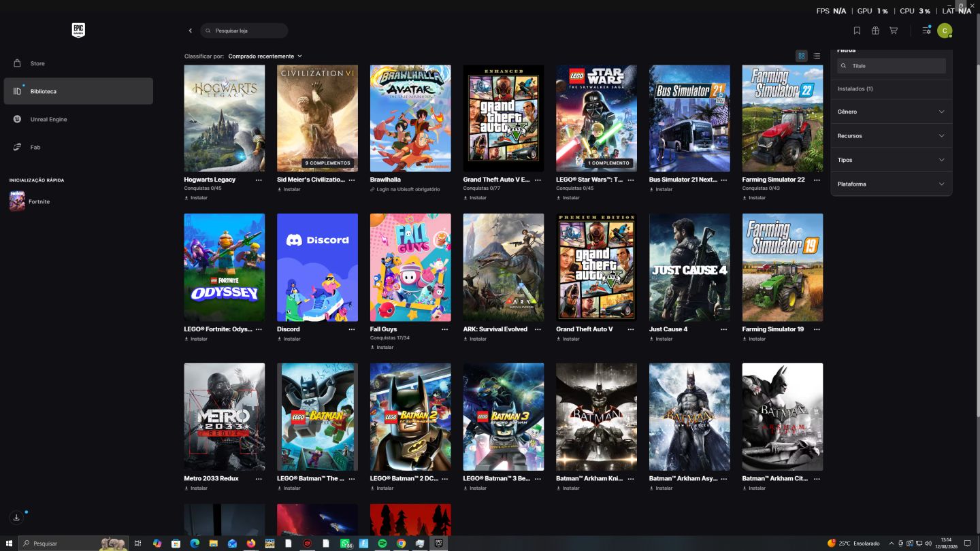Click the Brawlhalla cover art
This screenshot has width=980, height=551.
[410, 118]
